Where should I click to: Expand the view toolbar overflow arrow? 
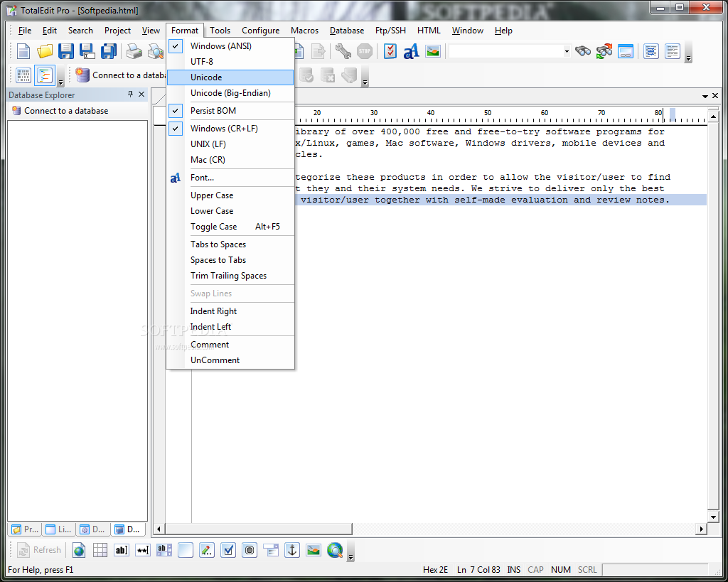pyautogui.click(x=61, y=83)
